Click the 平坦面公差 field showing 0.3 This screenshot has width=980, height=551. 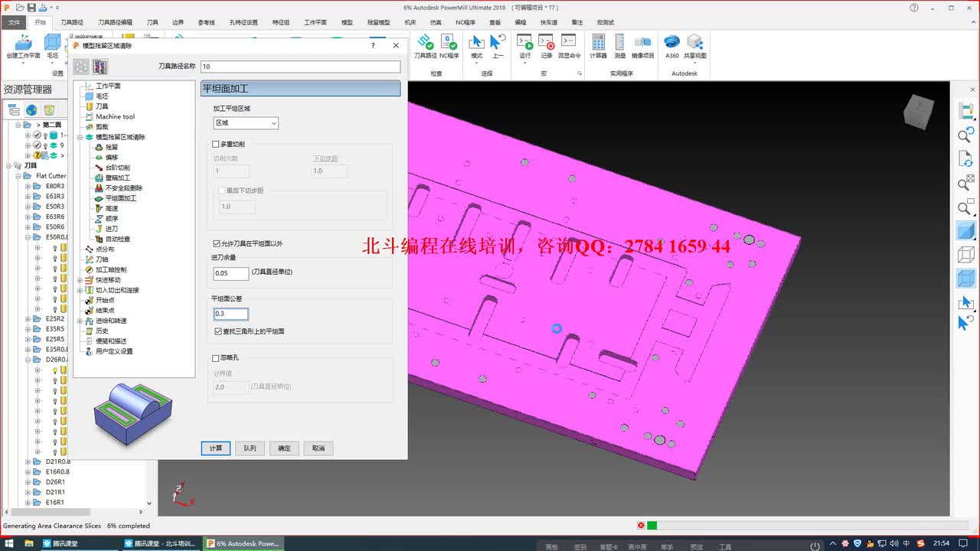tap(231, 314)
